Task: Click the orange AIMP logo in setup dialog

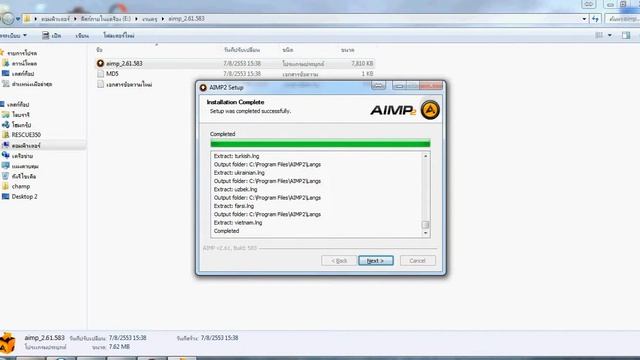Action: click(x=430, y=110)
